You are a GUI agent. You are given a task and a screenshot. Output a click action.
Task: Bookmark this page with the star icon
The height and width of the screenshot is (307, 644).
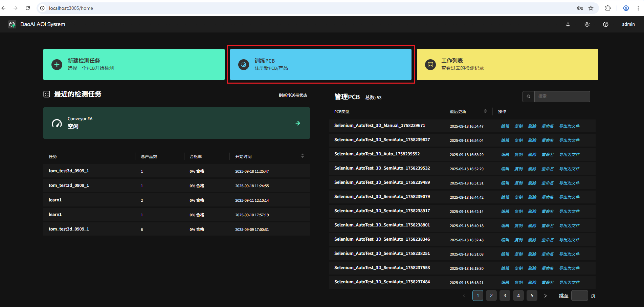tap(591, 8)
